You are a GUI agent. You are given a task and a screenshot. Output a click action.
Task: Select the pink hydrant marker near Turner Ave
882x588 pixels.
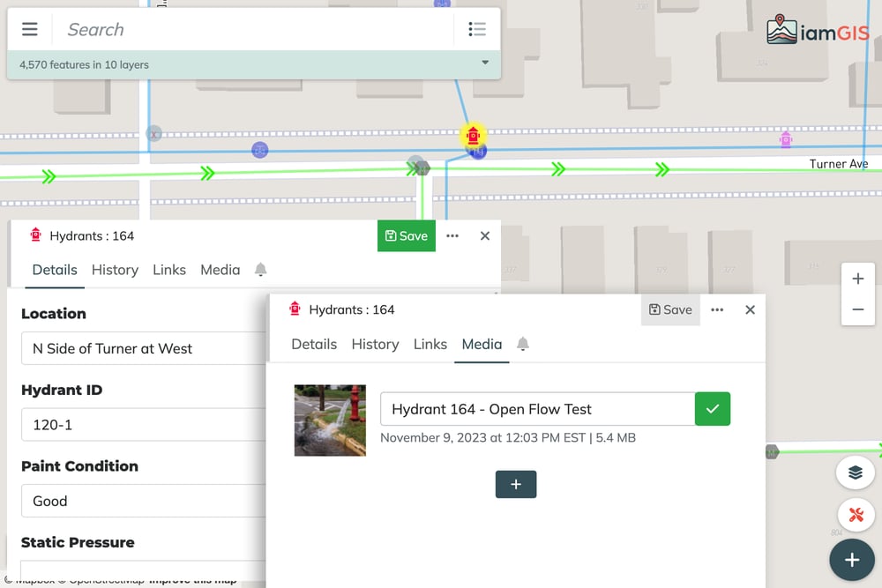click(x=786, y=139)
